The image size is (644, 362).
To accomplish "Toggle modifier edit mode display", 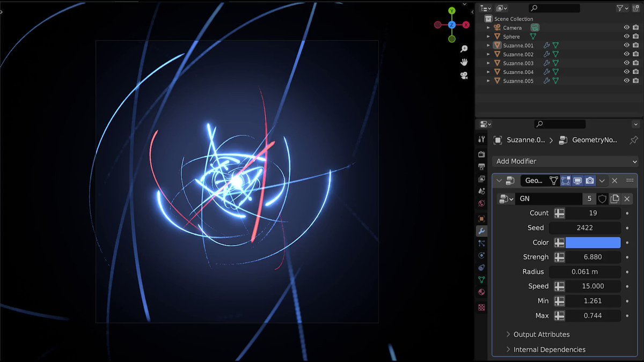I will coord(566,181).
